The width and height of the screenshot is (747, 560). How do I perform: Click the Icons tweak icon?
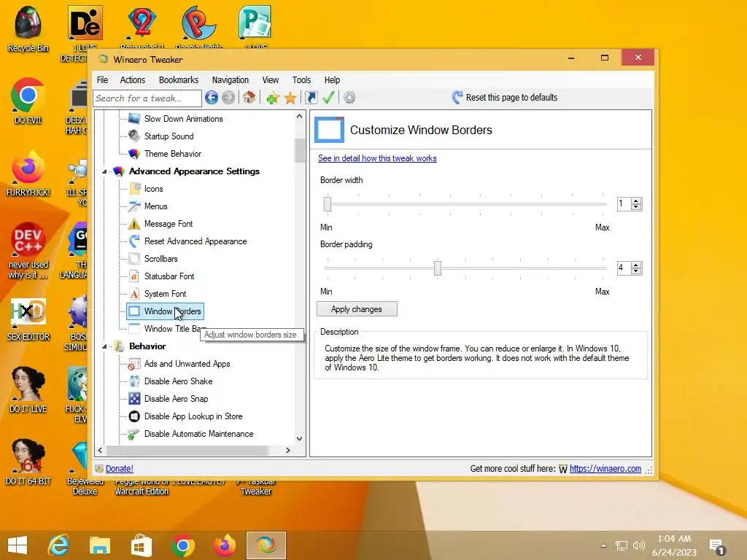click(134, 189)
